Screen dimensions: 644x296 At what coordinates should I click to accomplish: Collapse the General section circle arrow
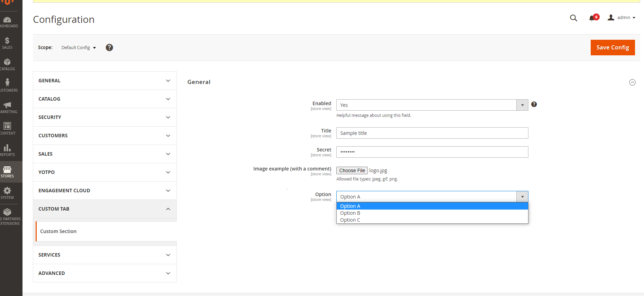pyautogui.click(x=632, y=82)
